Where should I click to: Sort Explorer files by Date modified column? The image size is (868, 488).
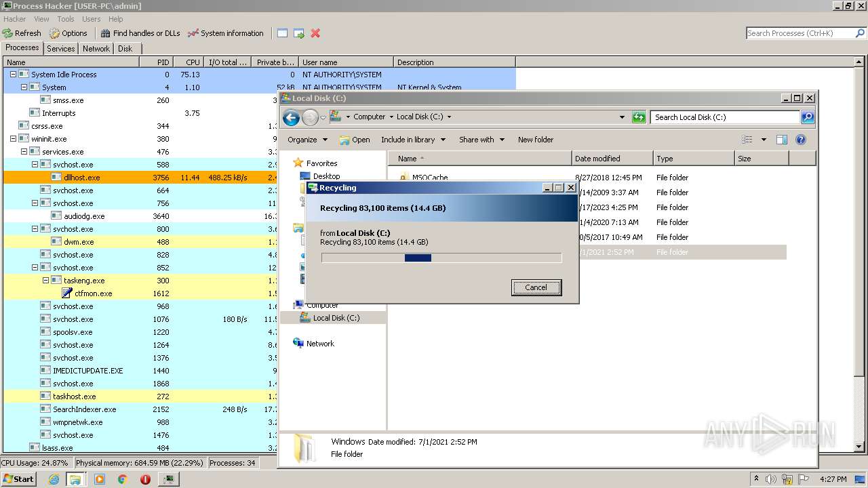click(612, 159)
